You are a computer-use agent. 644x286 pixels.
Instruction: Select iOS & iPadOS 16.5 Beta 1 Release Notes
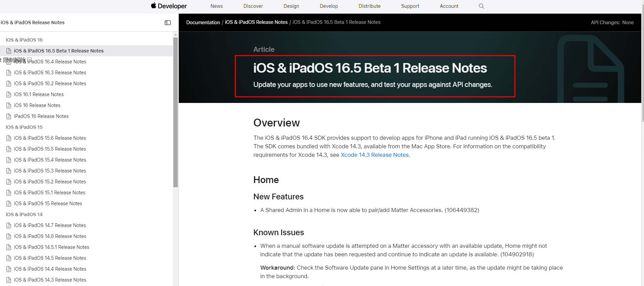pyautogui.click(x=59, y=51)
